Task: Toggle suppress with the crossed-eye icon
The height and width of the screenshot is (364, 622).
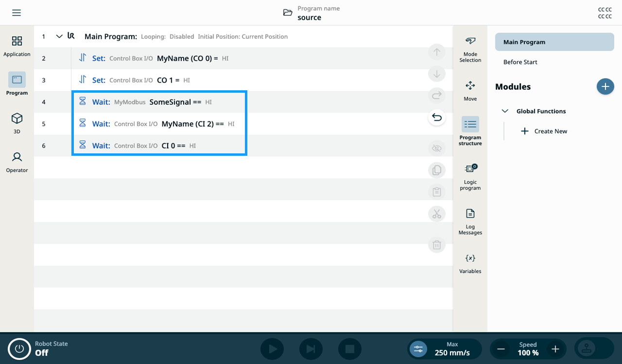Action: [437, 148]
